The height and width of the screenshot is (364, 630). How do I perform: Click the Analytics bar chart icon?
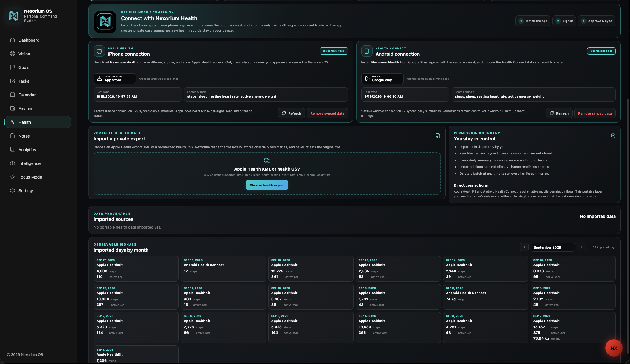13,149
